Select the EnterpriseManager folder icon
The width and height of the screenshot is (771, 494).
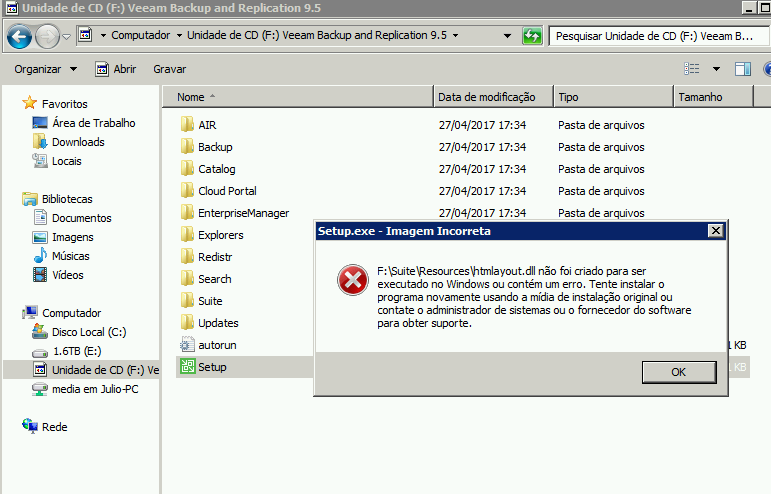coord(187,213)
